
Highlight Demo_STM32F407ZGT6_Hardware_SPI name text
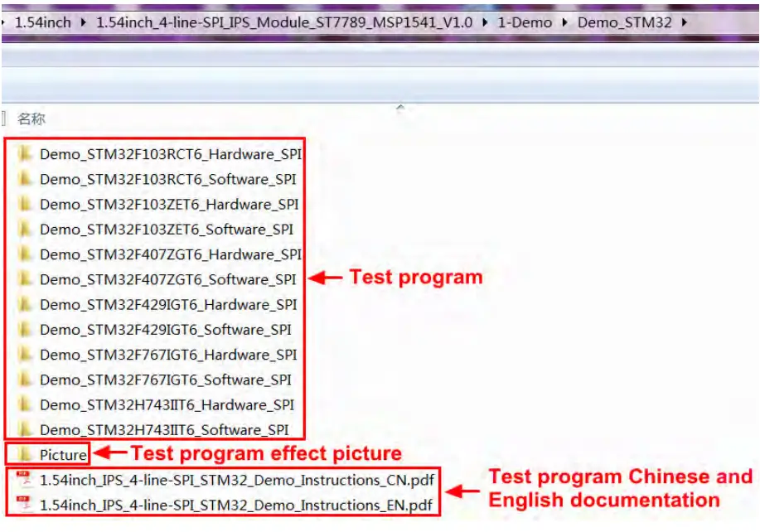coord(171,254)
